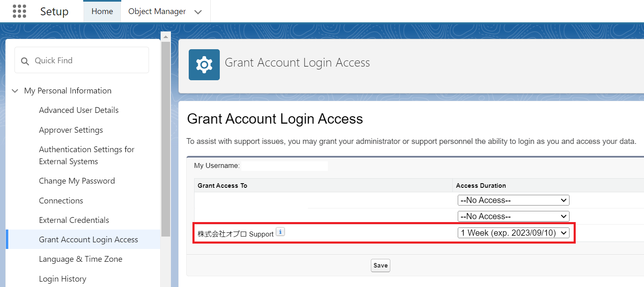
Task: Open the Object Manager dropdown chevron
Action: [x=198, y=12]
